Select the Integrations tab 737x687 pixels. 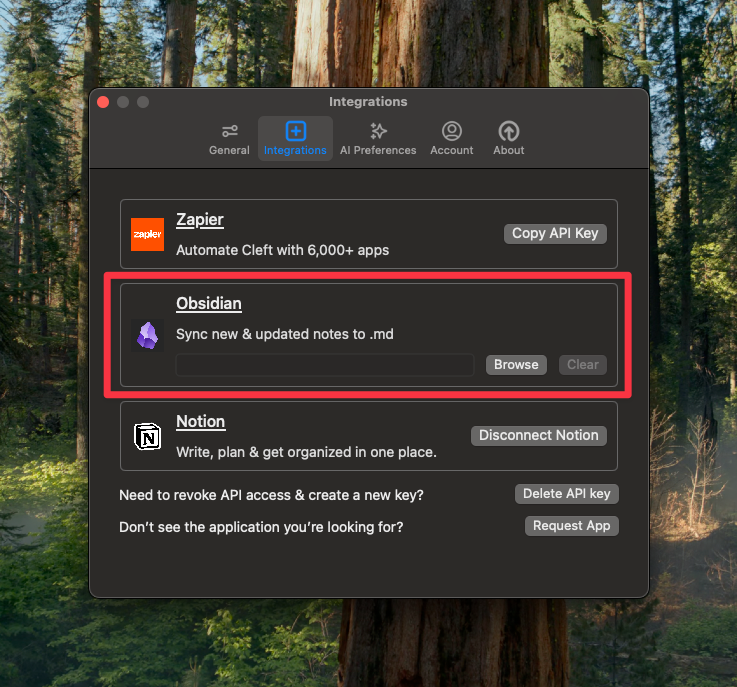click(295, 139)
